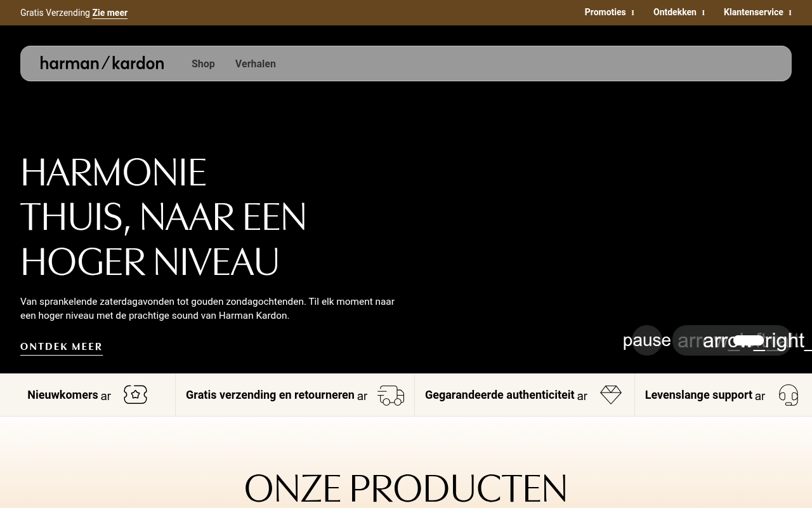Follow the Zie meer shipping link
The width and height of the screenshot is (812, 508).
click(110, 13)
